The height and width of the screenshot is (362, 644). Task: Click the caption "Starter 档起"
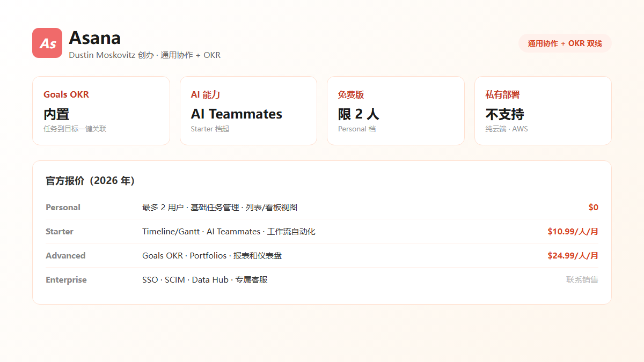click(210, 129)
